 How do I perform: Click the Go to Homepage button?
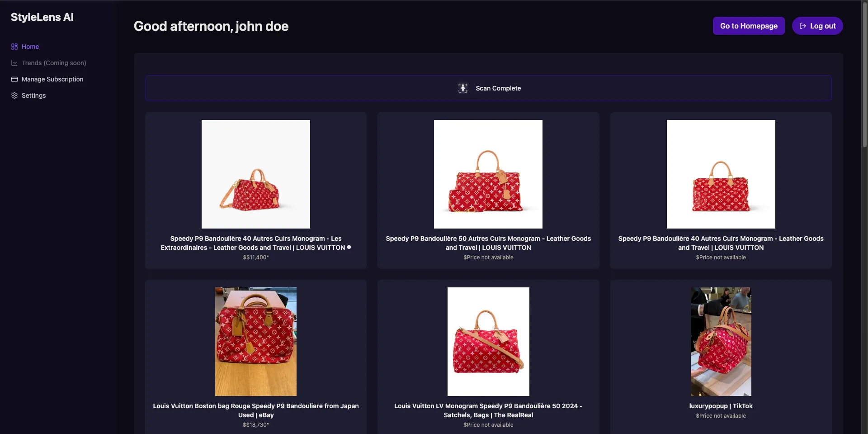pyautogui.click(x=749, y=26)
